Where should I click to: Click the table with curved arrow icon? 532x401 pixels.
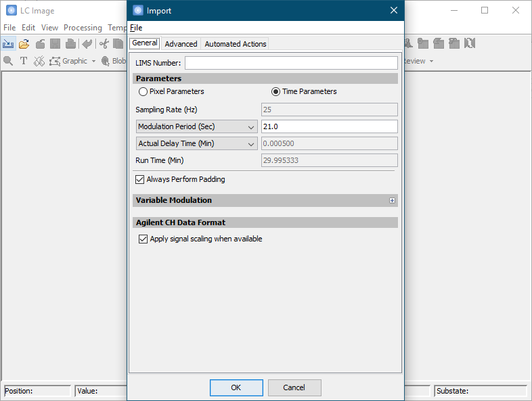[x=439, y=43]
